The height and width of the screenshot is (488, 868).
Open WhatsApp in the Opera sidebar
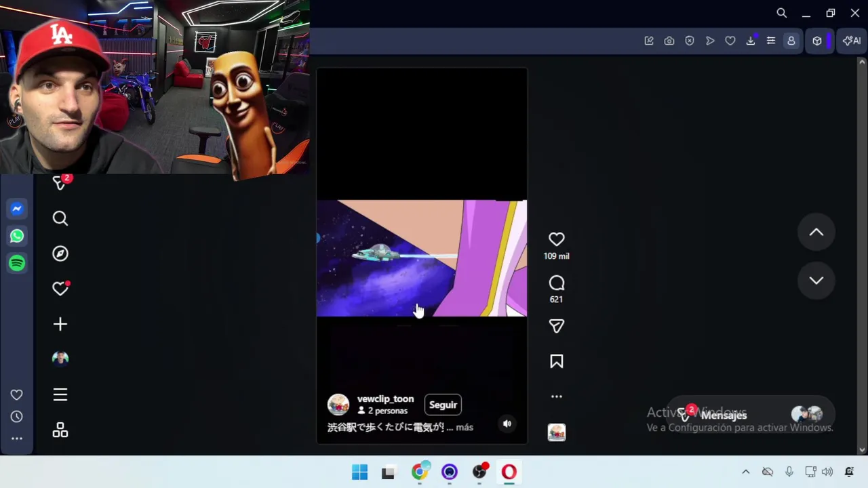pos(17,236)
